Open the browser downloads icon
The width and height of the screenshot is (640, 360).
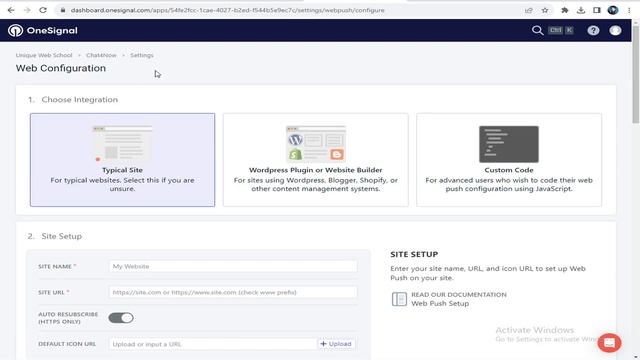(581, 10)
